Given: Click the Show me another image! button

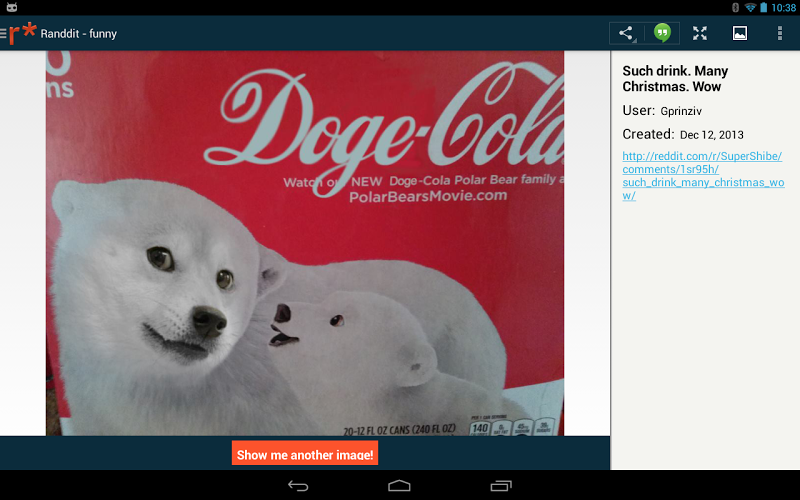Looking at the screenshot, I should point(305,453).
